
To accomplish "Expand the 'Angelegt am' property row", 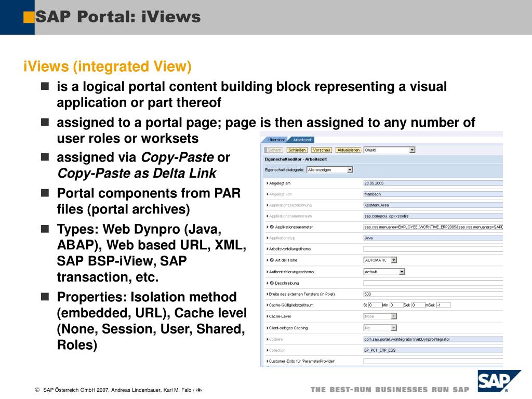I will point(268,183).
